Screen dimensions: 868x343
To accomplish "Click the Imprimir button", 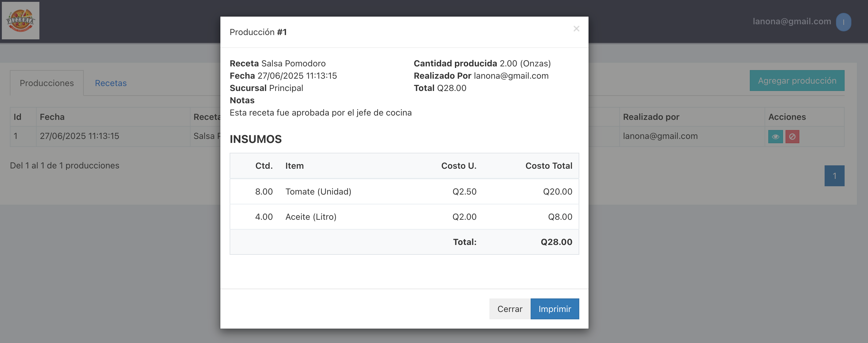I will [555, 309].
